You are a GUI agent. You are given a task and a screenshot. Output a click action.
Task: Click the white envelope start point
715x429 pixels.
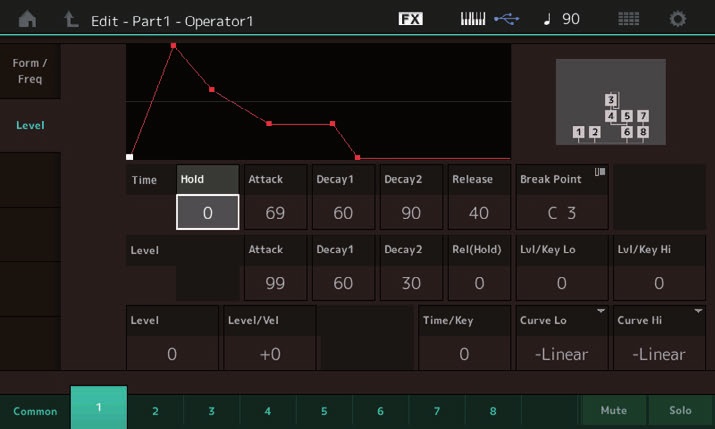130,157
